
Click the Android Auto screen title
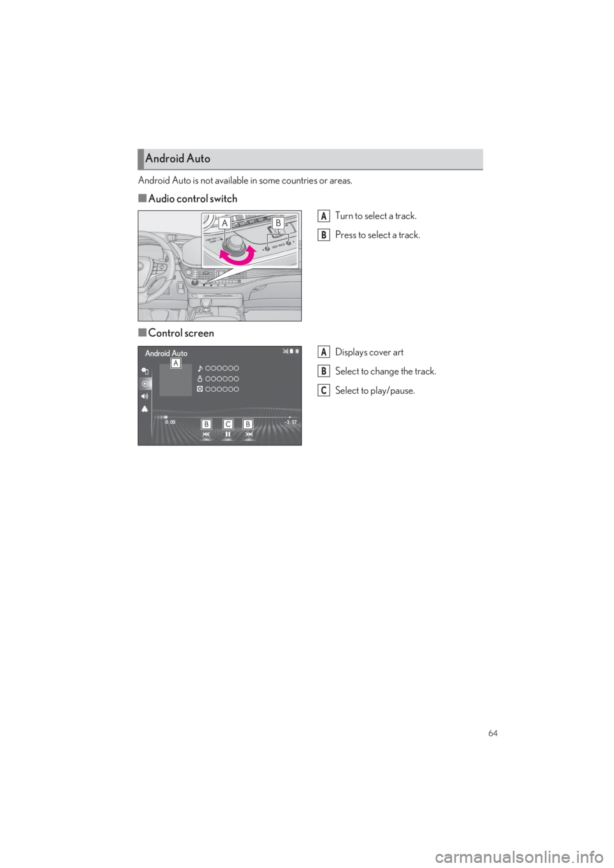tap(166, 353)
